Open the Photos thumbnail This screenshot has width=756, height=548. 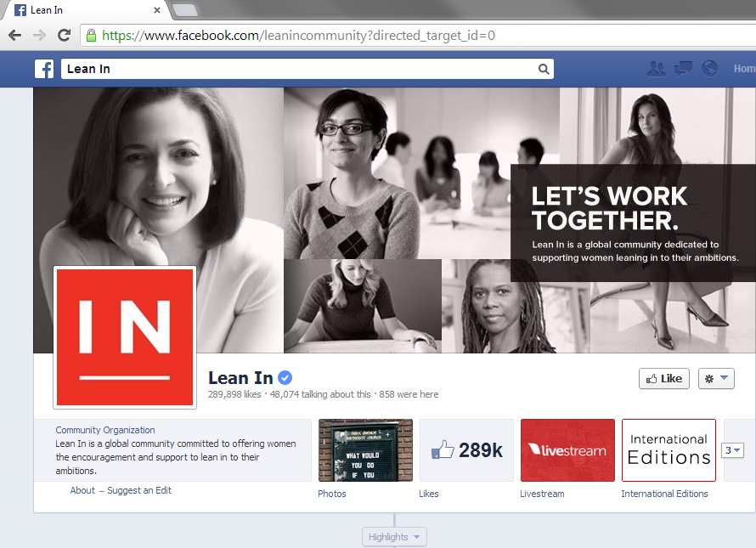pyautogui.click(x=365, y=450)
